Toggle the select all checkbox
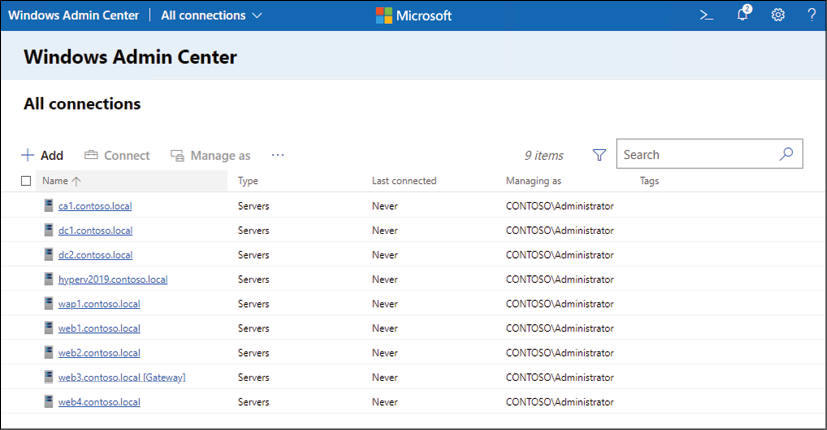 (26, 181)
